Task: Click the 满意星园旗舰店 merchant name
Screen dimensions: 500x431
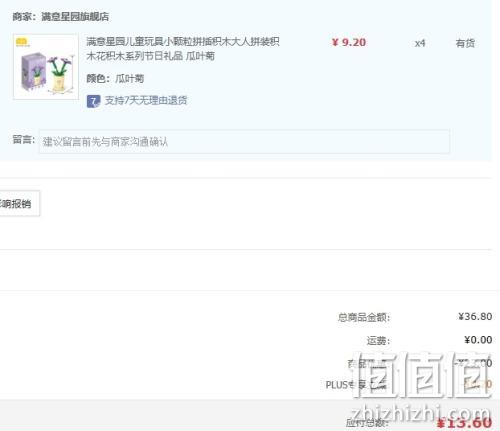Action: point(75,16)
